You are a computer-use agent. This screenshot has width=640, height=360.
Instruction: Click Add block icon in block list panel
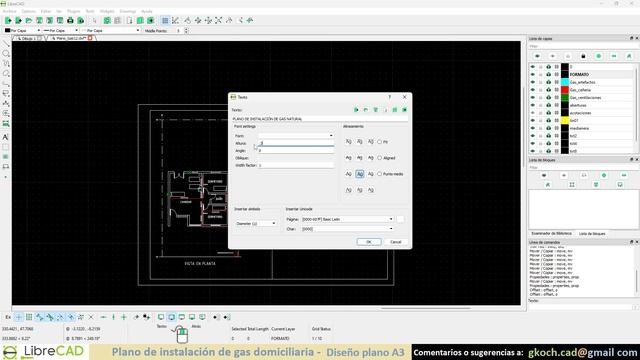[604, 175]
